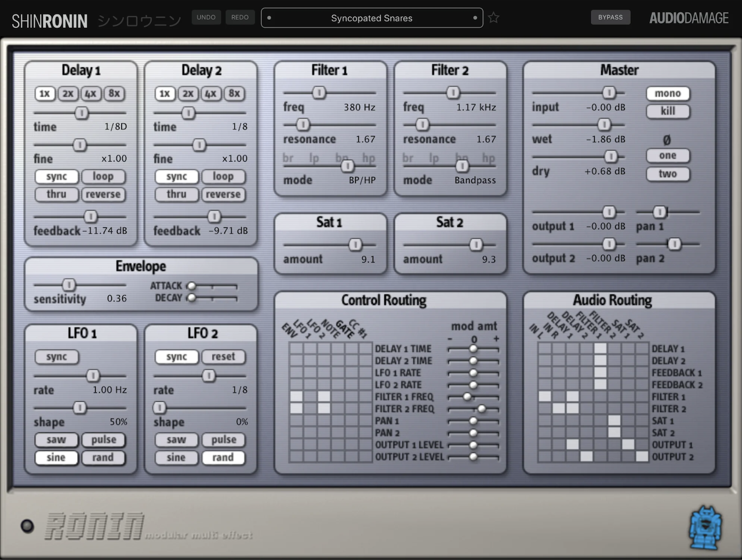Enable sync in LFO 1
Image resolution: width=742 pixels, height=560 pixels.
point(57,357)
